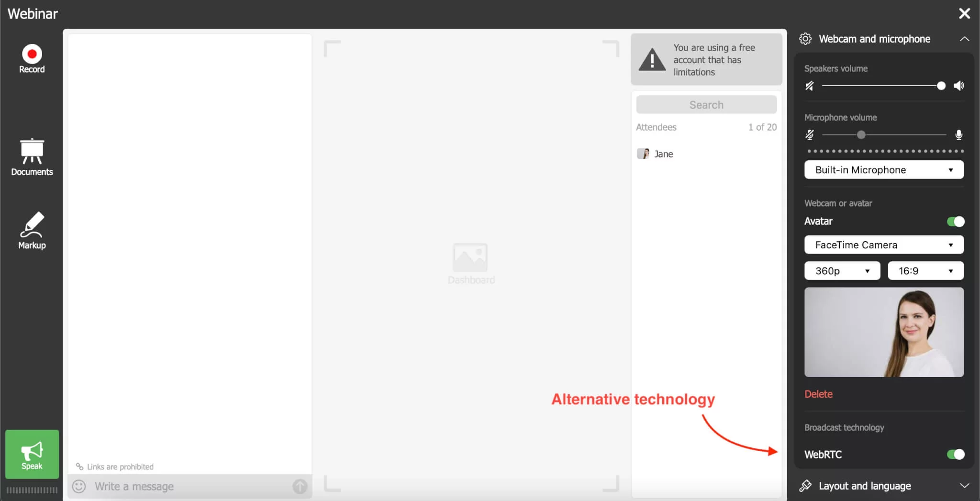
Task: Open the Built-in Microphone dropdown
Action: pos(883,170)
